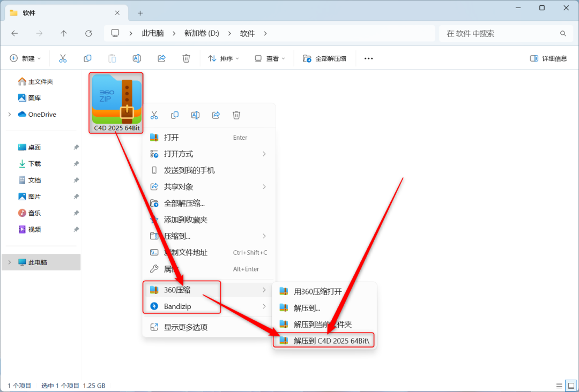Choose 打开 in the context menu
Viewport: 579px width, 392px height.
[209, 137]
